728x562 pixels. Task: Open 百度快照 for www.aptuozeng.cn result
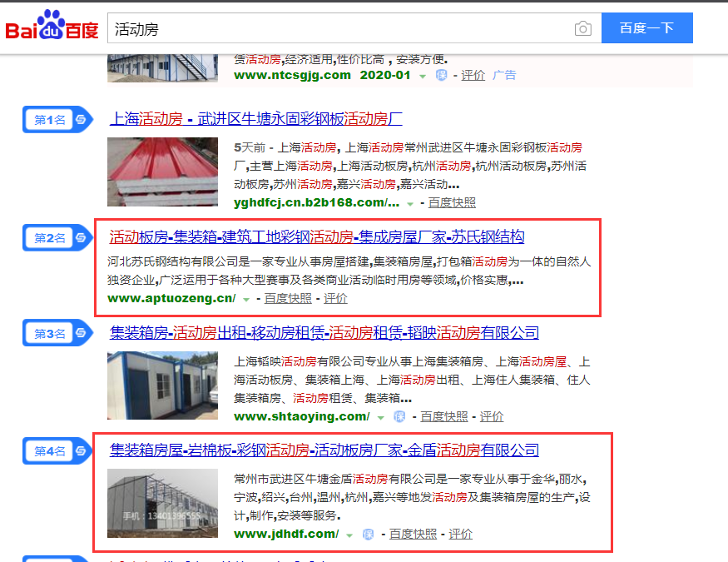[x=288, y=298]
